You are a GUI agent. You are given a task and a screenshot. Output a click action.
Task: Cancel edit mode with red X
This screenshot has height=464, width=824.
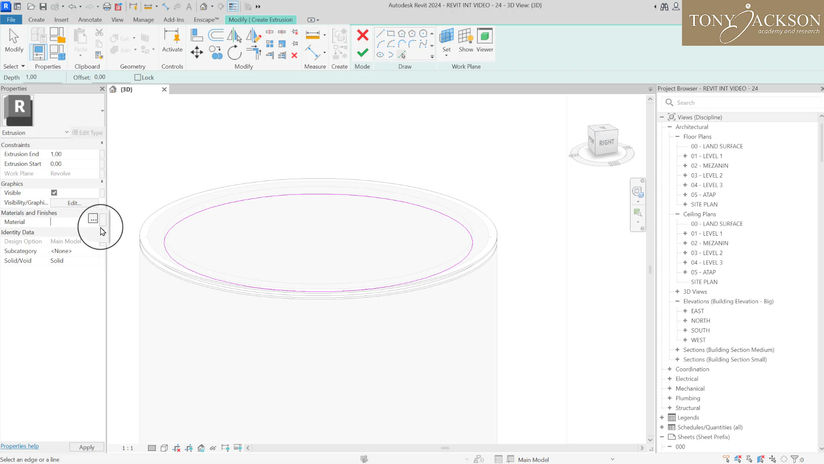tap(362, 35)
